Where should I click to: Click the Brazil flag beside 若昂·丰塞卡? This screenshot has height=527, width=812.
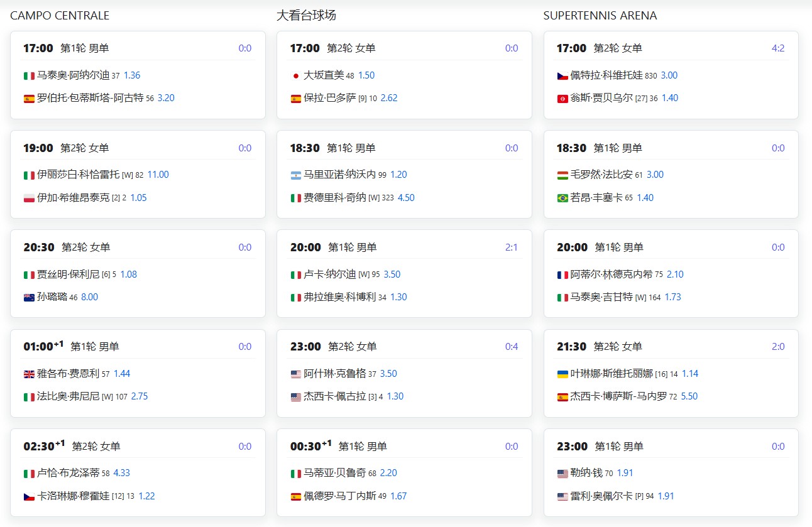pos(562,198)
